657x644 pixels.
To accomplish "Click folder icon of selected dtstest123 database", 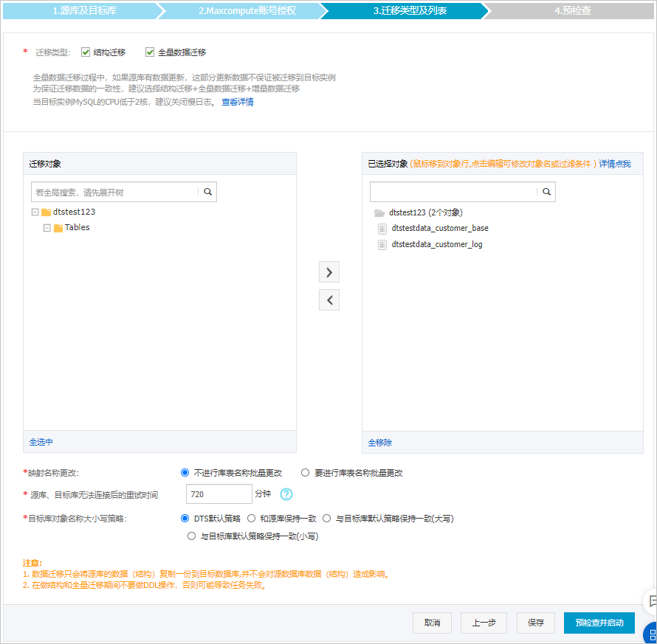I will pos(379,213).
